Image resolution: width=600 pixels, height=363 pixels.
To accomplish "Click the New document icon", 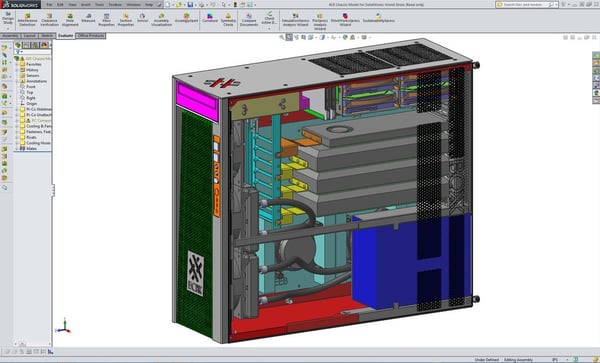I will [x=169, y=5].
